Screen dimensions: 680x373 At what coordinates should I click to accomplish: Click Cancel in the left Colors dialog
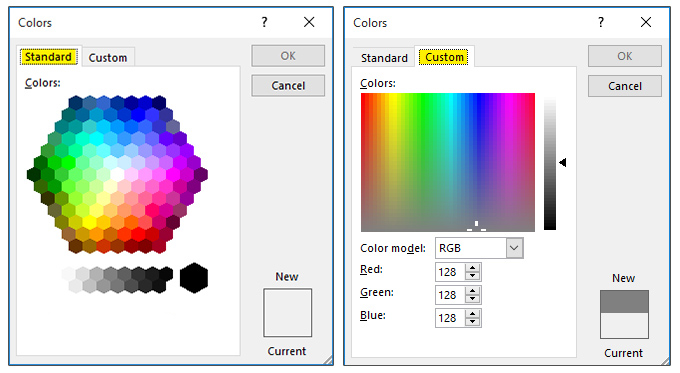coord(288,85)
